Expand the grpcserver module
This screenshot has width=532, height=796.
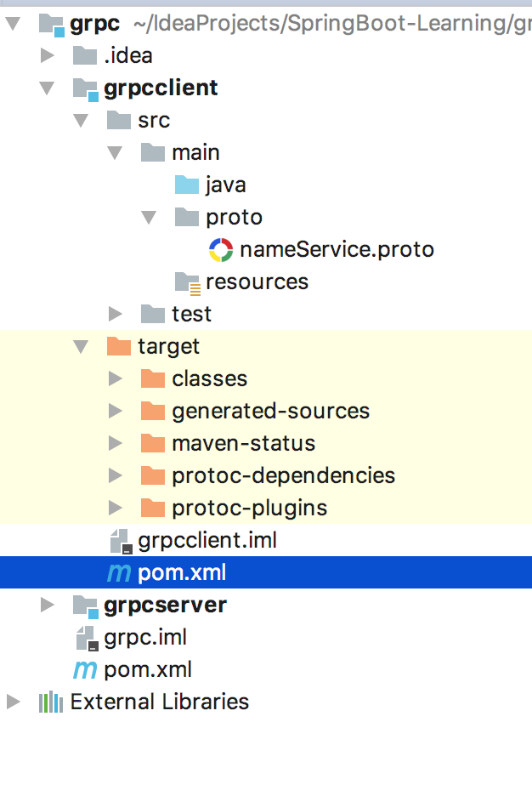coord(48,606)
